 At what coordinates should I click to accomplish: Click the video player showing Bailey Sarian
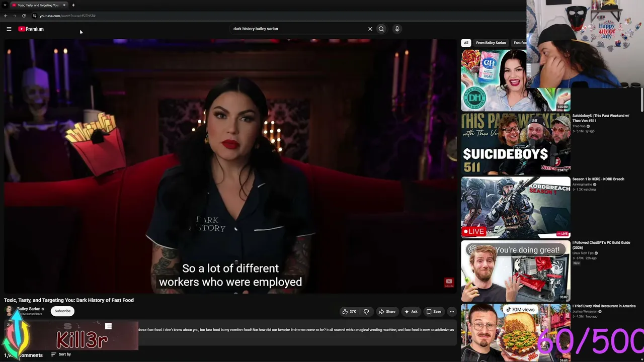[x=230, y=166]
